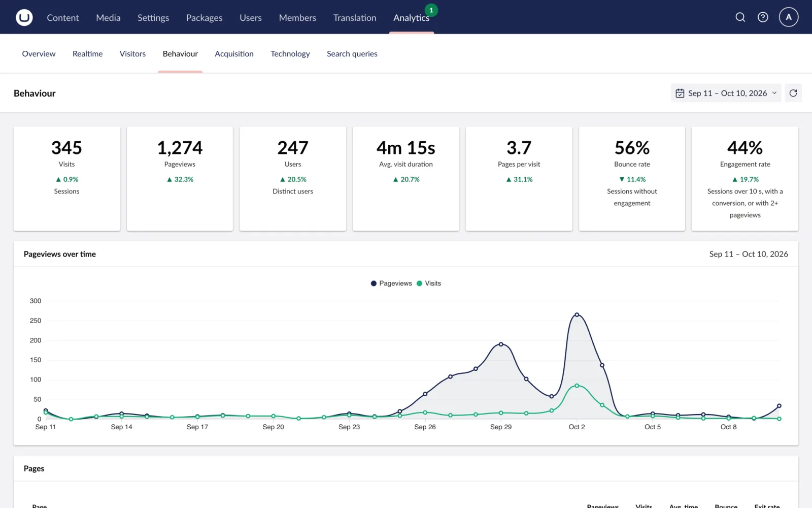The height and width of the screenshot is (508, 812).
Task: Open the Media section
Action: point(108,18)
